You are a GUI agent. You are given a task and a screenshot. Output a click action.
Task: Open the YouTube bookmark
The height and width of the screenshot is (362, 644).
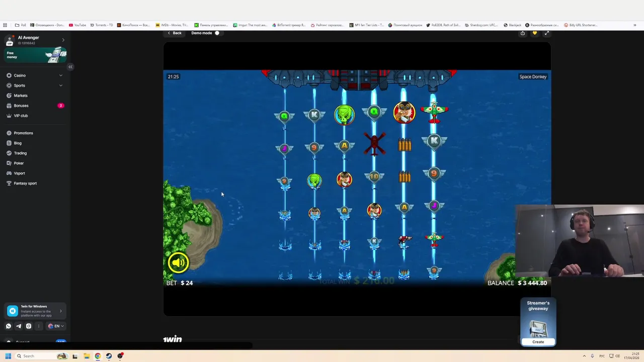77,25
